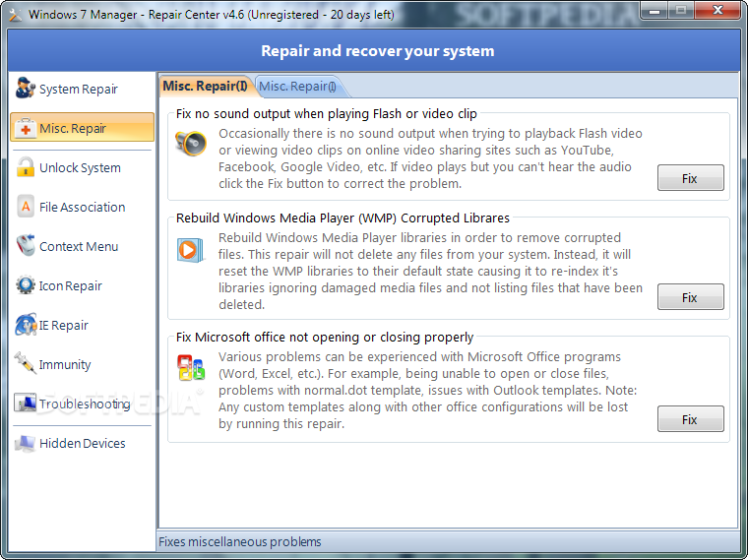The height and width of the screenshot is (560, 748).
Task: Click the File Association letter icon
Action: pyautogui.click(x=26, y=207)
